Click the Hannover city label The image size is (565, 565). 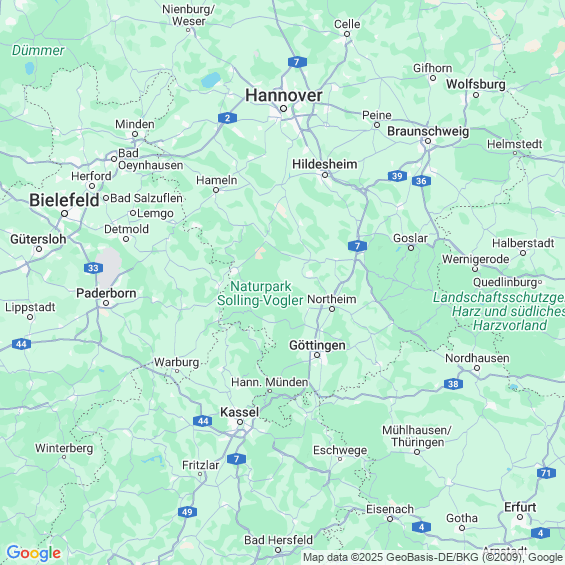[x=284, y=95]
